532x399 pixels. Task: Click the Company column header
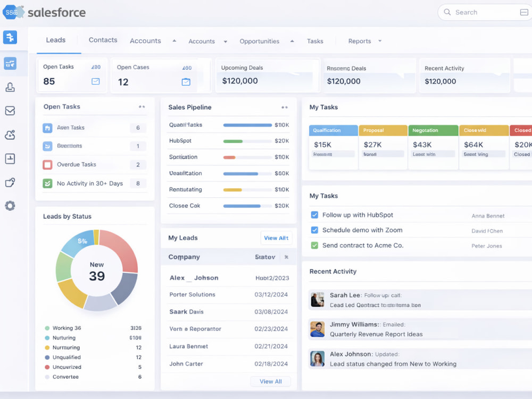(184, 257)
